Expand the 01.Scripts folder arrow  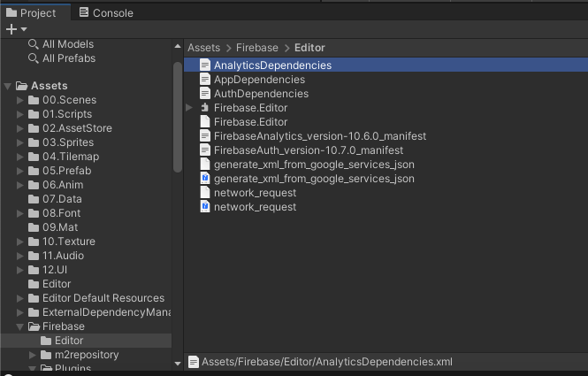click(x=20, y=114)
